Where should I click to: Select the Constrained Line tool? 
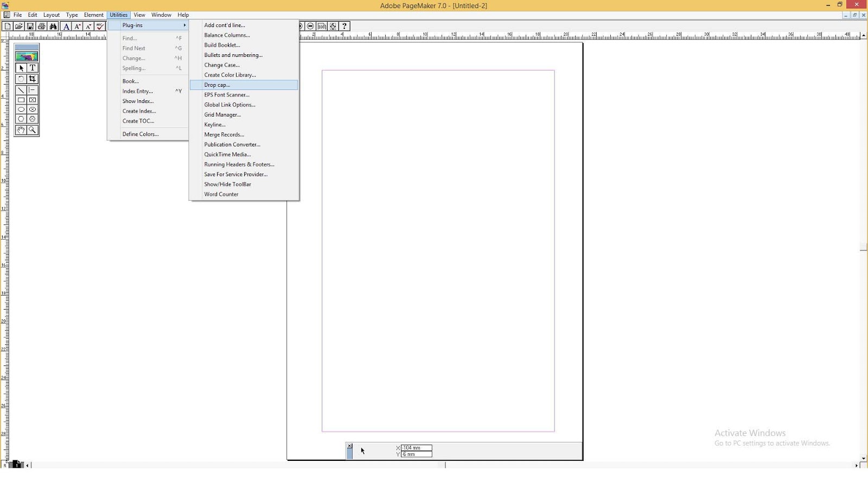tap(33, 90)
